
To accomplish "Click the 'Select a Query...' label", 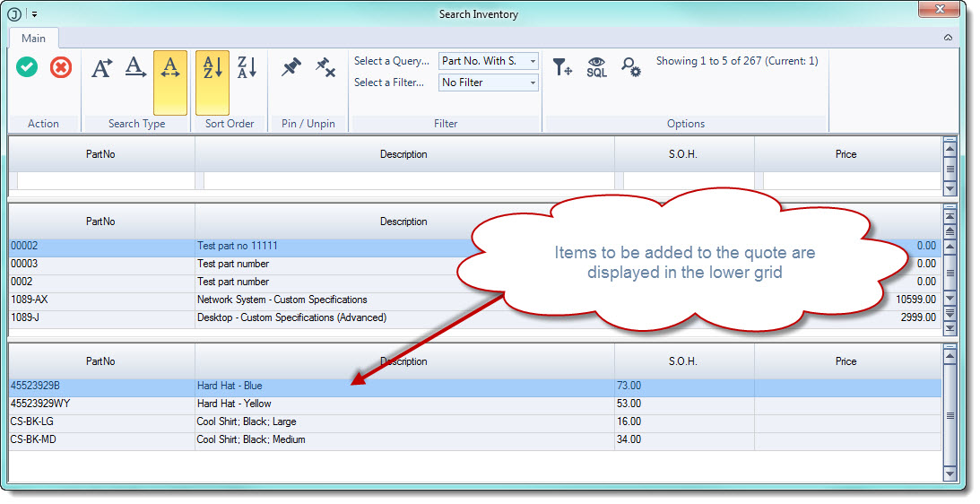I will [x=391, y=61].
